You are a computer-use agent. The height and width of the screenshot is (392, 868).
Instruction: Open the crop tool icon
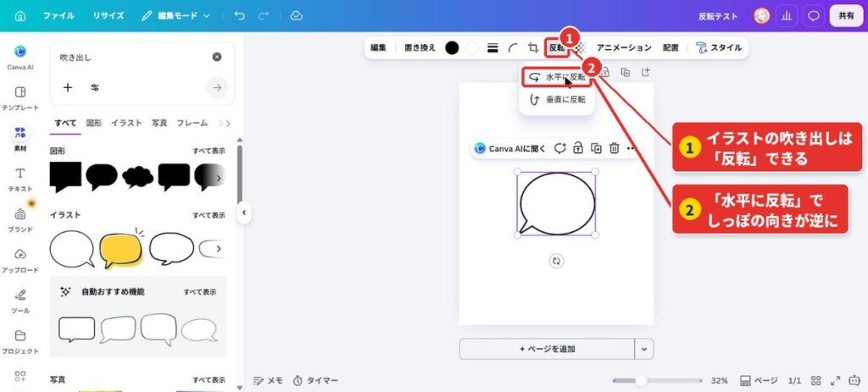(x=533, y=47)
